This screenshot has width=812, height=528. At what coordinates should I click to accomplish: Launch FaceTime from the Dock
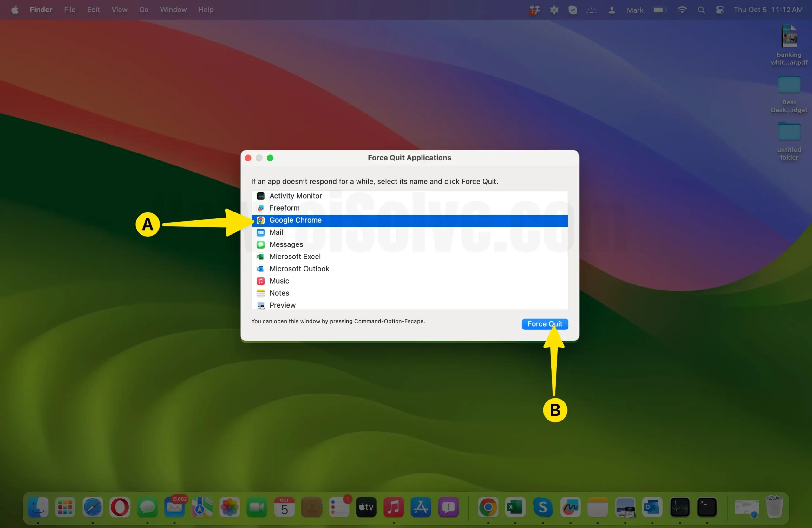coord(257,507)
